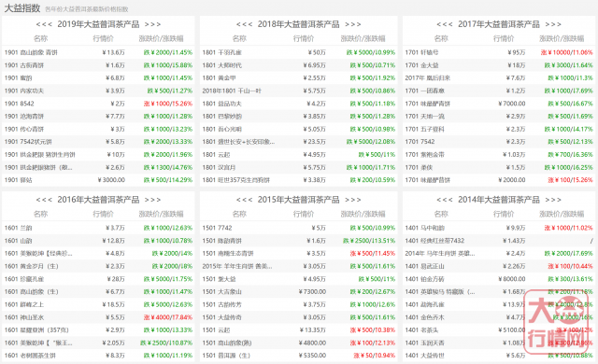Select the 1401 大益传世 product name
Viewport: 598px width, 364px height.
point(424,356)
